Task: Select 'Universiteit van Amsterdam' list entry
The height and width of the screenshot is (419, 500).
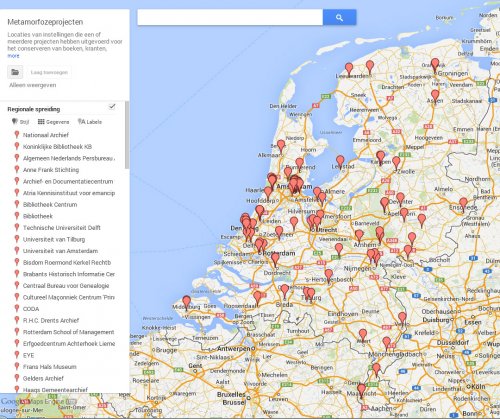Action: 60,251
